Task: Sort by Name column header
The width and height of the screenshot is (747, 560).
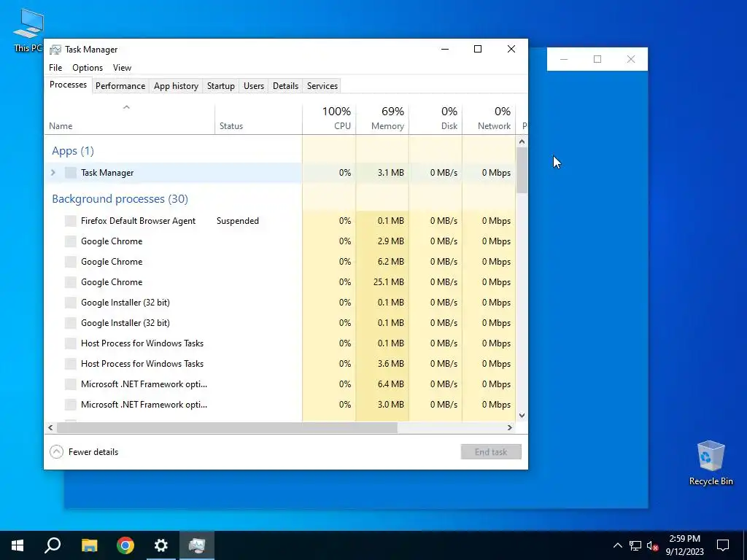Action: click(x=130, y=119)
